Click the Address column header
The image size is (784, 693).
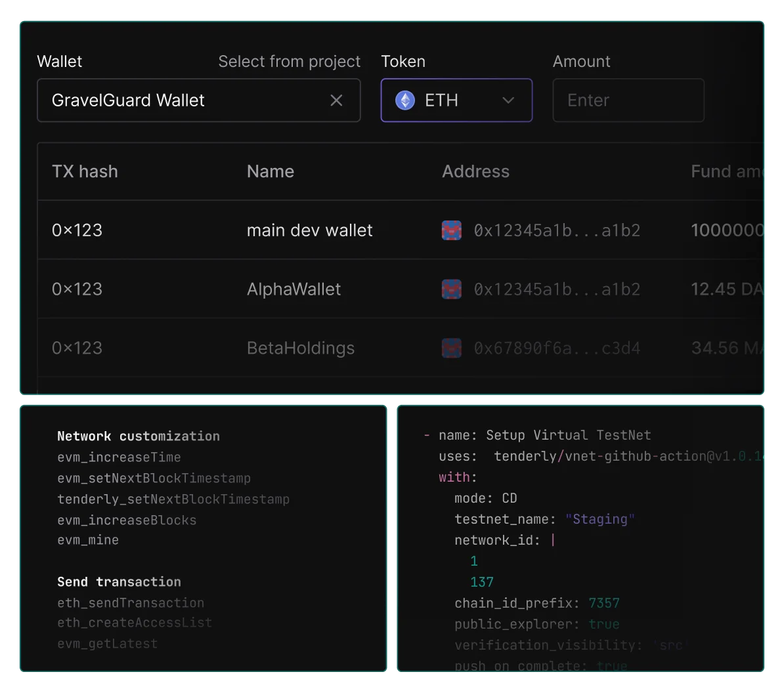click(x=475, y=172)
